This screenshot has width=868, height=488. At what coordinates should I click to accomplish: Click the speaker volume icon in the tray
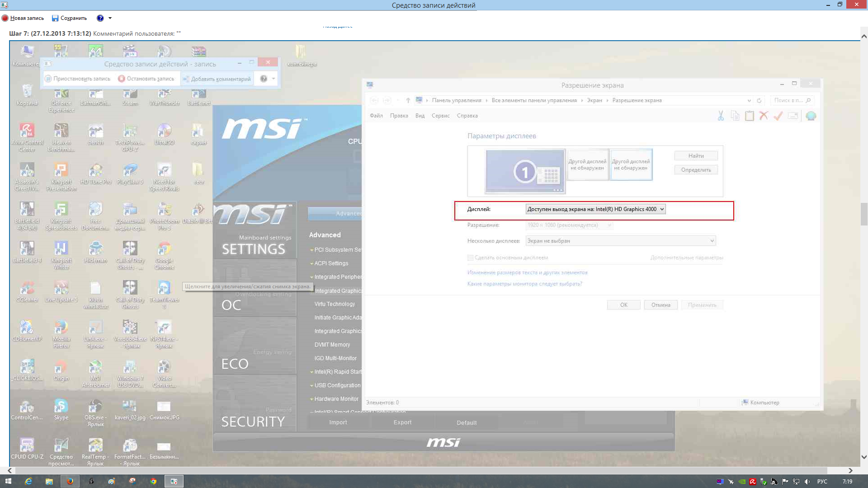coord(807,482)
